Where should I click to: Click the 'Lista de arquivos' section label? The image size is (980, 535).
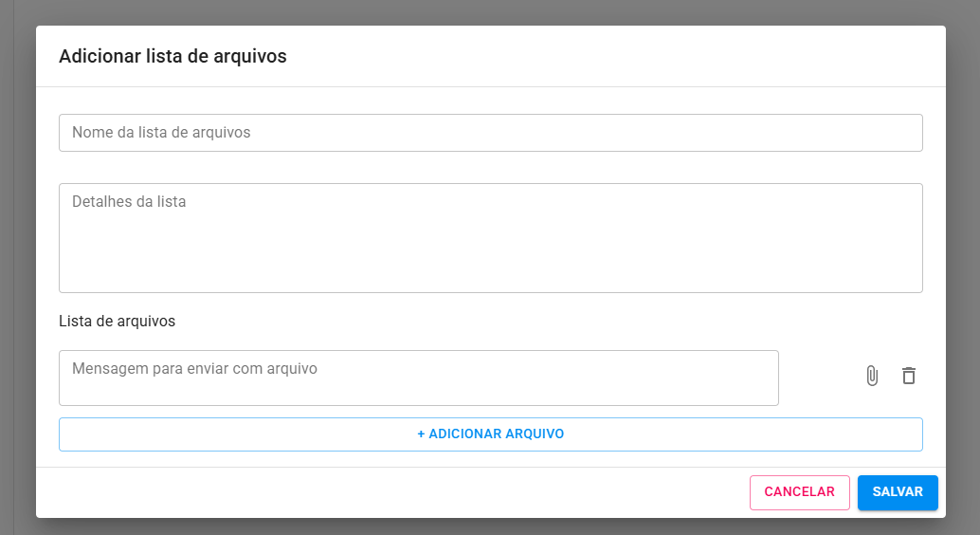pyautogui.click(x=117, y=321)
